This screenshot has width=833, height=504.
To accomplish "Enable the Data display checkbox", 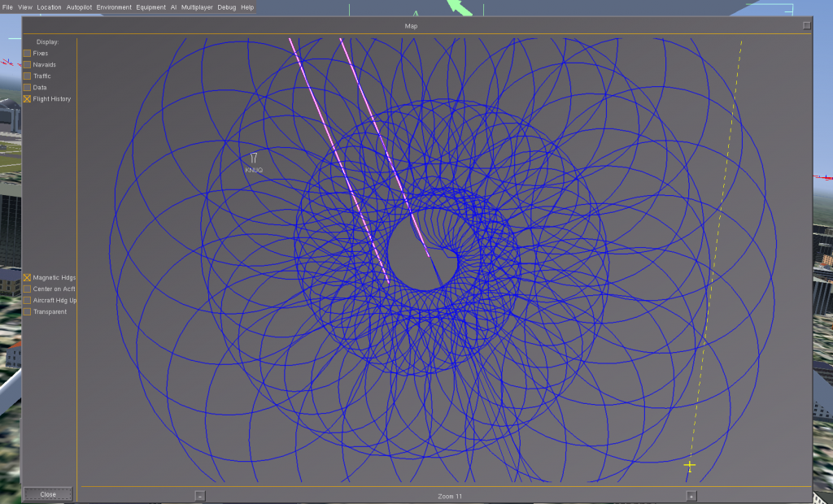I will [27, 88].
